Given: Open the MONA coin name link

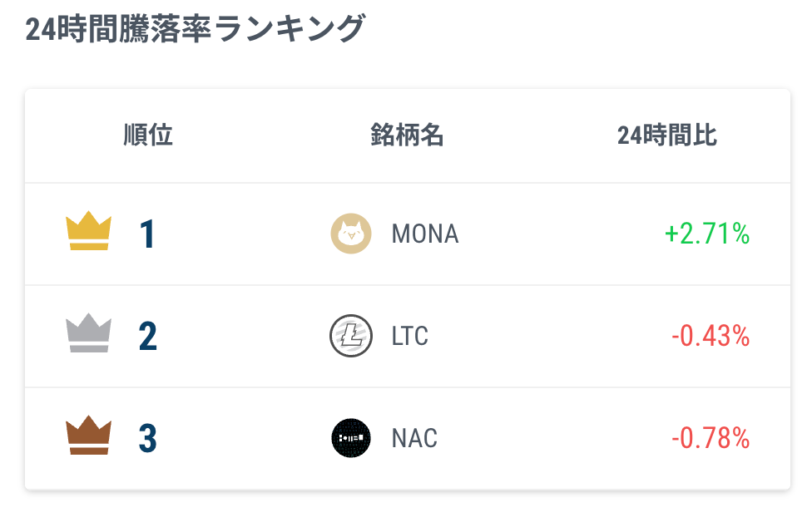Looking at the screenshot, I should pos(425,234).
